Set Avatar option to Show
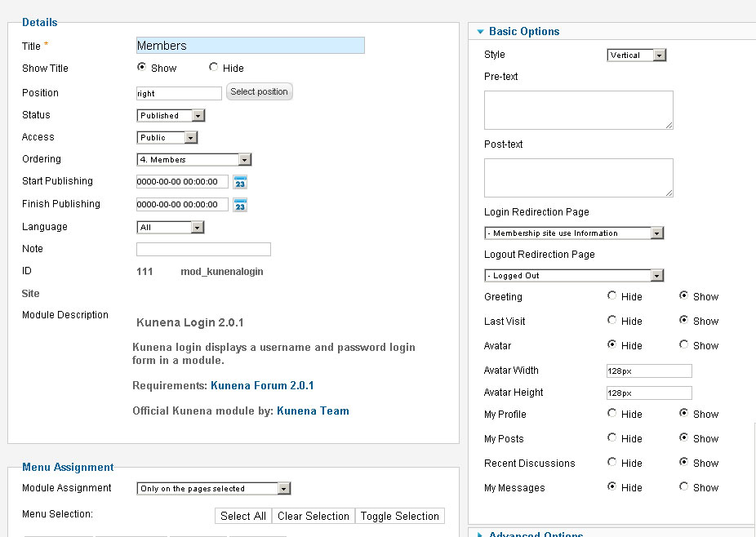 click(x=684, y=345)
